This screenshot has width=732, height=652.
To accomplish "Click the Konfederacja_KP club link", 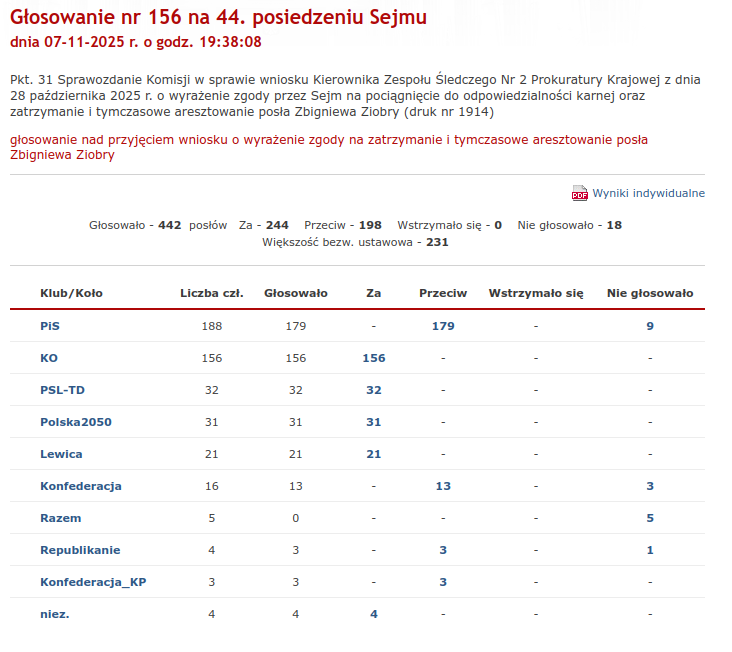I will [x=93, y=582].
